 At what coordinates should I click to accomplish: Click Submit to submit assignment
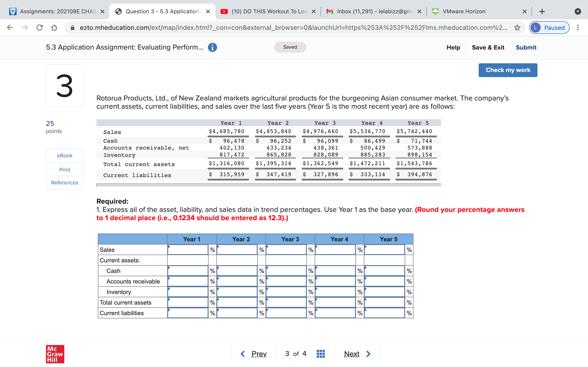526,47
